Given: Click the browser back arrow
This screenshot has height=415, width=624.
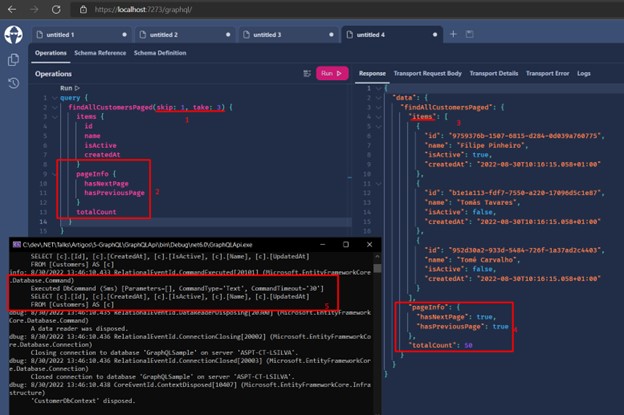Looking at the screenshot, I should 12,10.
